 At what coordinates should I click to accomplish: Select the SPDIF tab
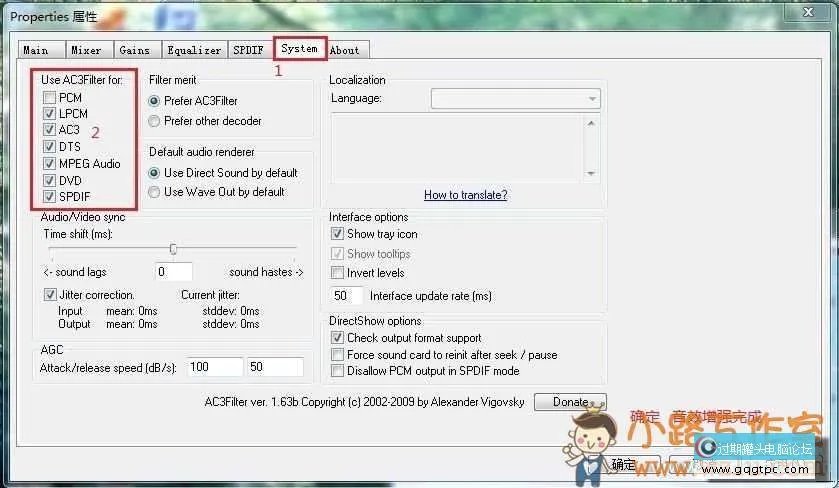click(x=249, y=50)
